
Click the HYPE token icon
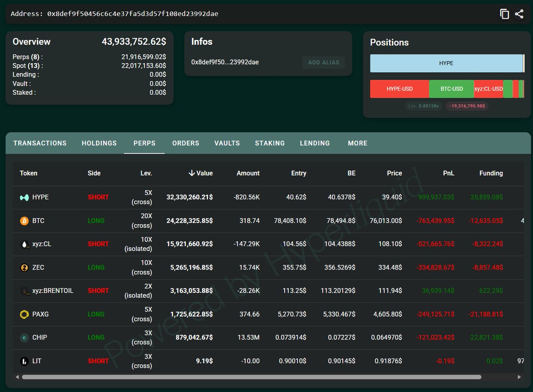(x=24, y=197)
